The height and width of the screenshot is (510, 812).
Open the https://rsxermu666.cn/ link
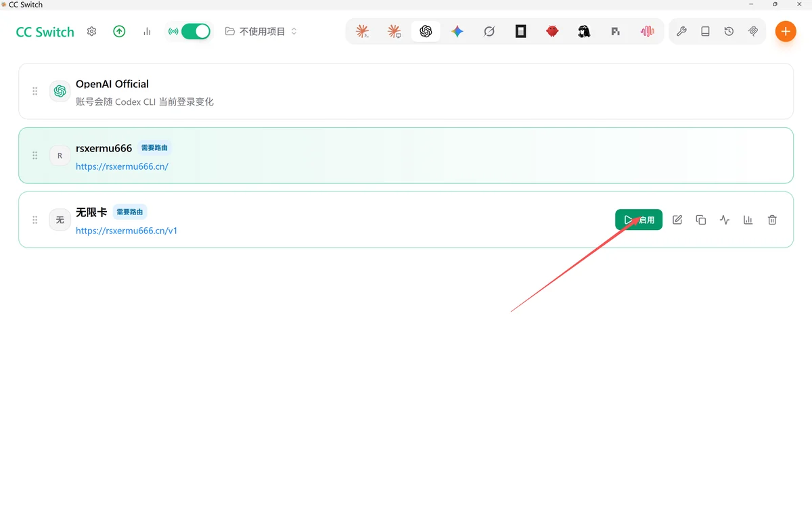tap(122, 166)
